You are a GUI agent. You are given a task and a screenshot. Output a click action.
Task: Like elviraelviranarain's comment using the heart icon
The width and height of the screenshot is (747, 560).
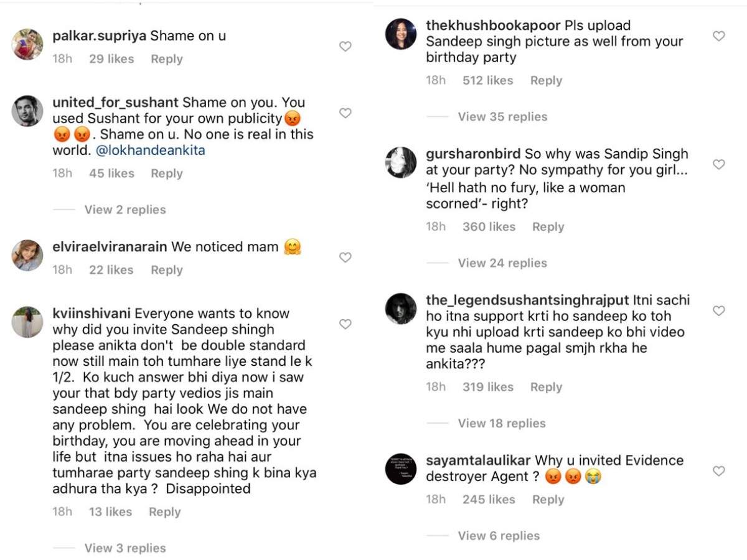pos(345,257)
